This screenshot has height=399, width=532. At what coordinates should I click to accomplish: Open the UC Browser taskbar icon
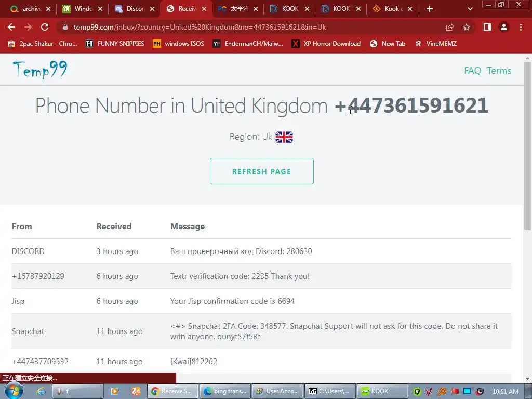tap(136, 391)
